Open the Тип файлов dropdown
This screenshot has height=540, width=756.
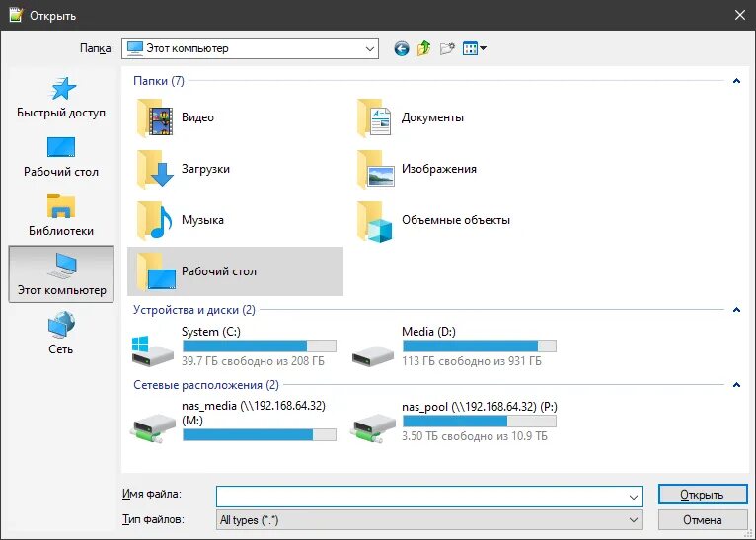(x=429, y=519)
